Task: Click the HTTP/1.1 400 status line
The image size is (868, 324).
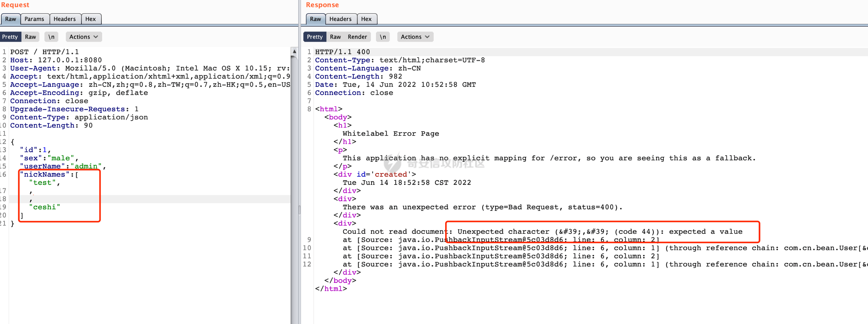Action: point(342,52)
